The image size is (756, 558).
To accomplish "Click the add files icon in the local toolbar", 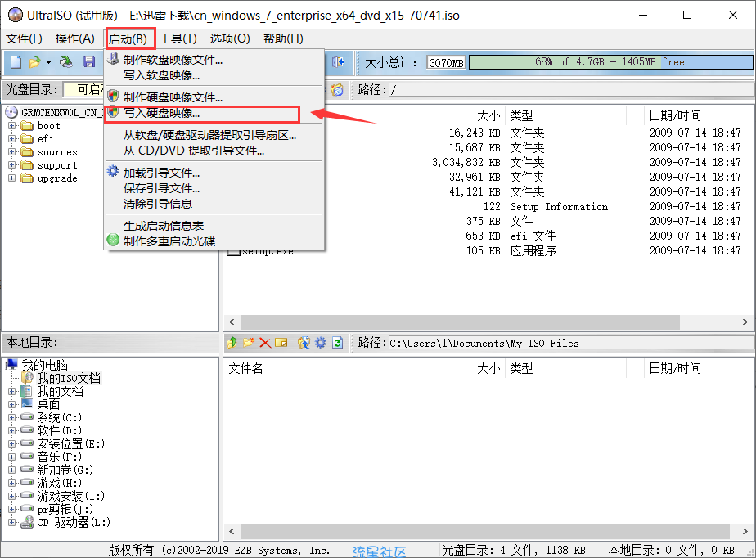I will pyautogui.click(x=304, y=343).
